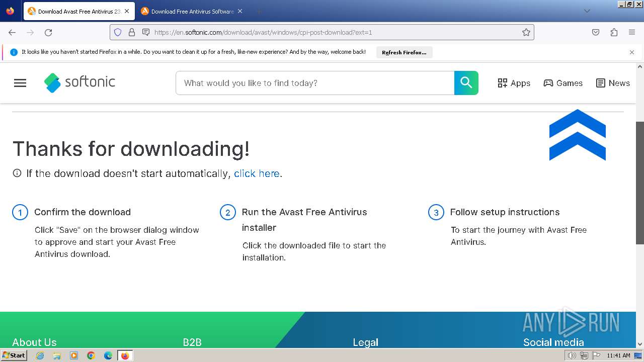
Task: Focus the 'What would you like to find today?' search box
Action: (x=315, y=83)
